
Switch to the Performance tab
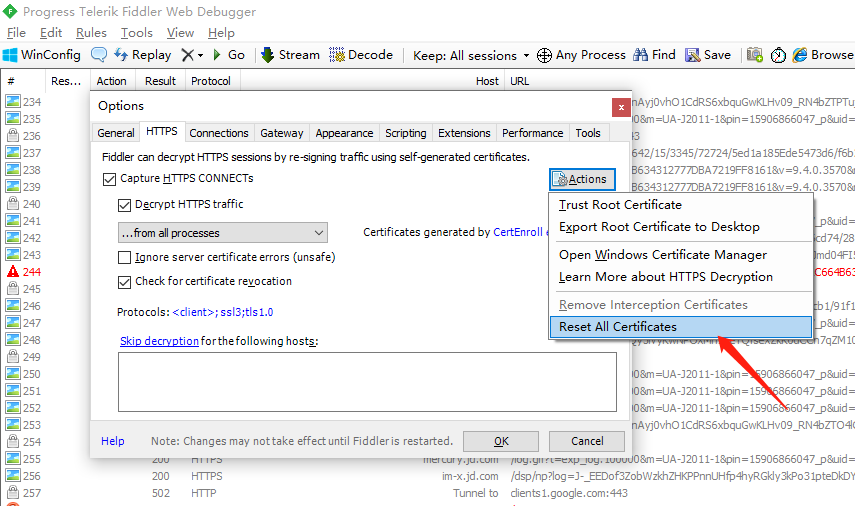pyautogui.click(x=532, y=133)
